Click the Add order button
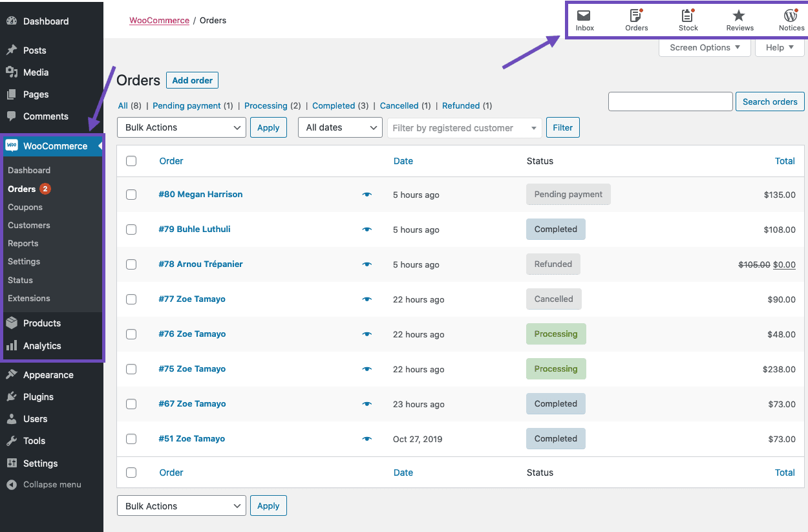 tap(192, 80)
